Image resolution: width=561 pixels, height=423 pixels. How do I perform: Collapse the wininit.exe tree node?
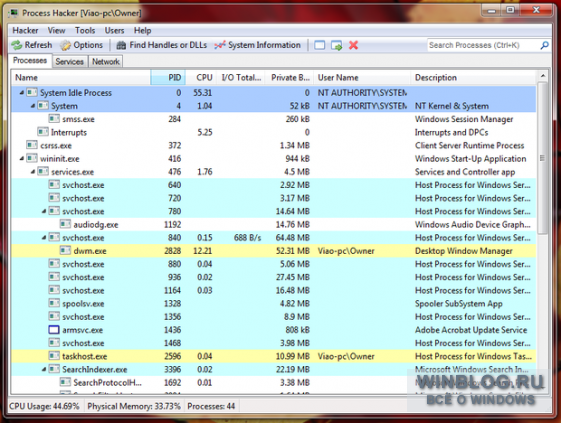pos(22,159)
